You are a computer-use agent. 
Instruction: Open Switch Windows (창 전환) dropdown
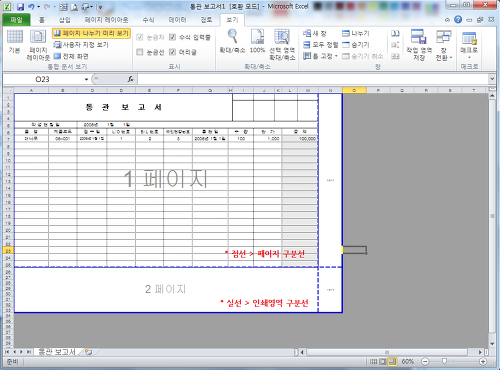(x=444, y=45)
